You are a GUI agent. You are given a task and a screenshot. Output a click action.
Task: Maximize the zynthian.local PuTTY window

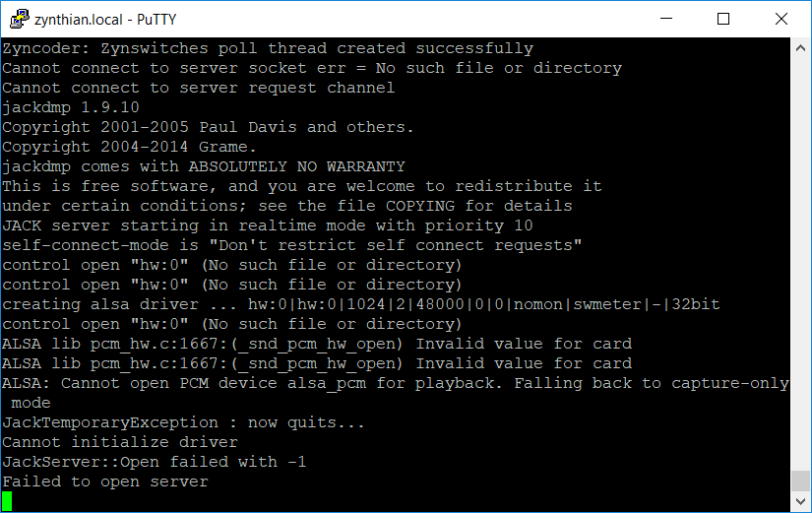point(723,19)
